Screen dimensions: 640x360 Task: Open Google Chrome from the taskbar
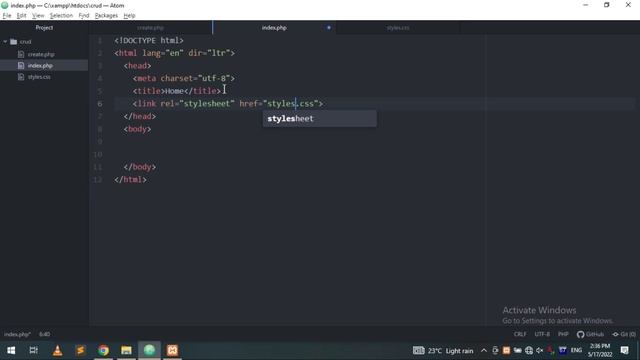(103, 351)
